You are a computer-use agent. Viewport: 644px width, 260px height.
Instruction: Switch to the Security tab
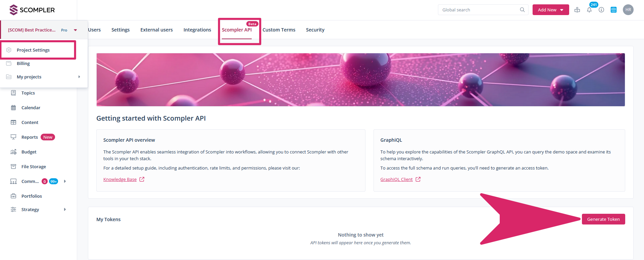(315, 30)
